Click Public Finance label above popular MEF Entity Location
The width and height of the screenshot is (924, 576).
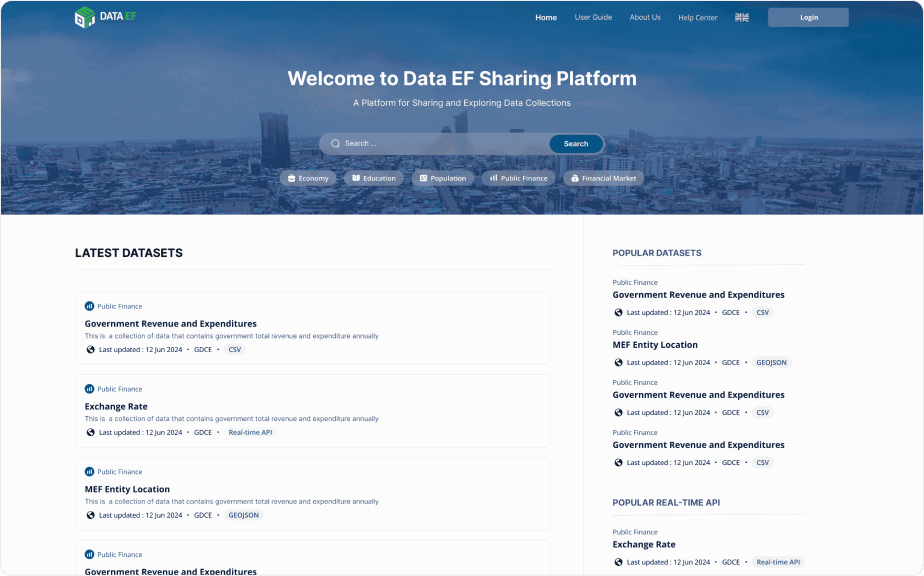[x=635, y=332]
